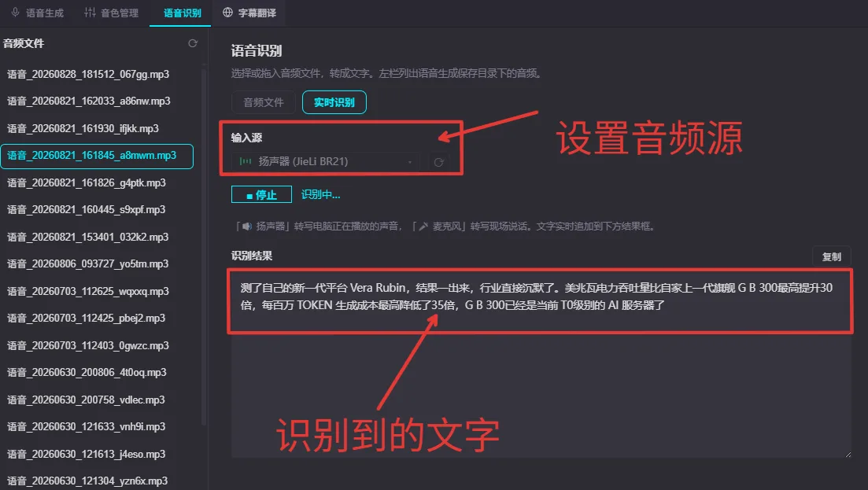Screen dimensions: 868x490
Task: Open the 字幕翻译 tab
Action: 249,13
